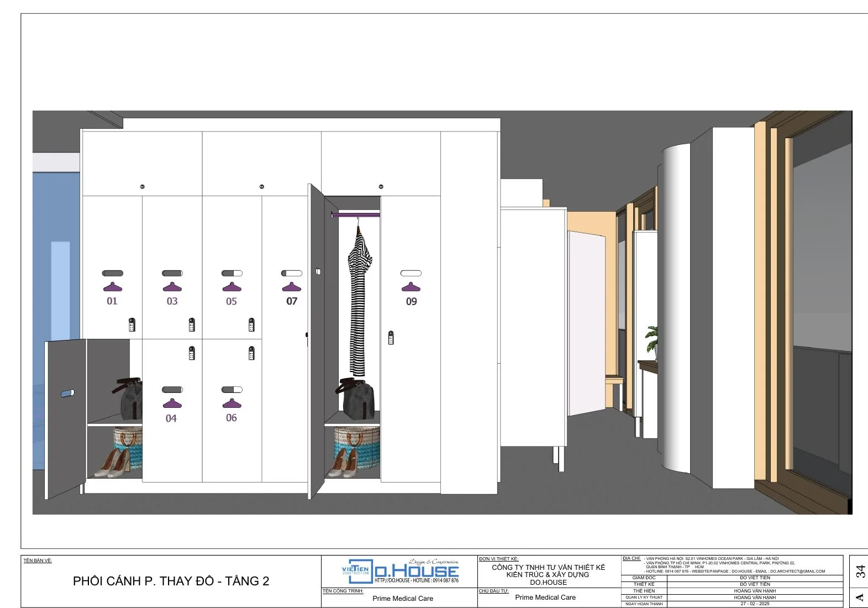Click locker number 01
The height and width of the screenshot is (608, 868).
pos(112,301)
